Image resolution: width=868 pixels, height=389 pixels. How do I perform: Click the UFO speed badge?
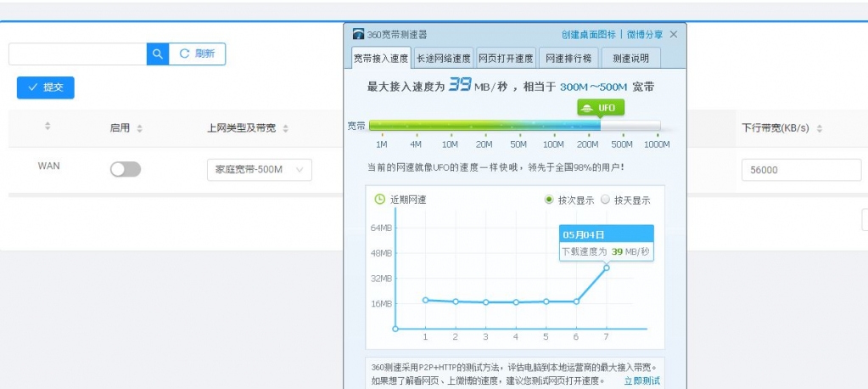(601, 108)
